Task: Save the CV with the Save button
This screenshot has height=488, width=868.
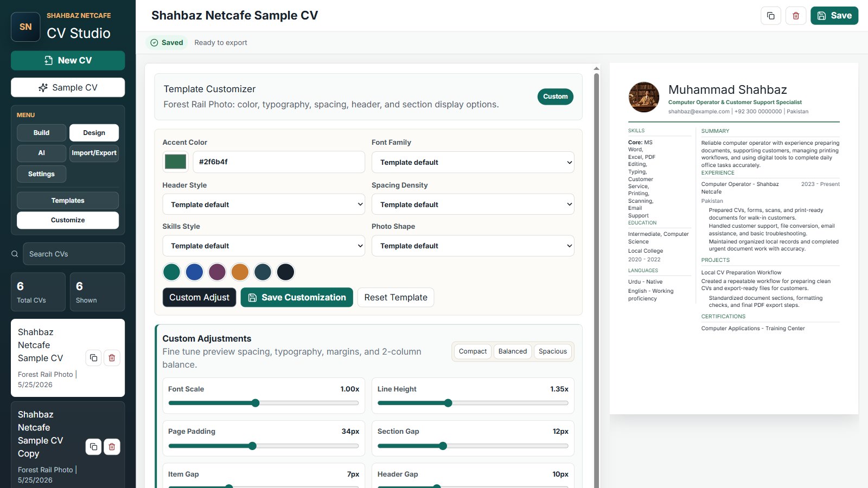Action: click(x=834, y=16)
